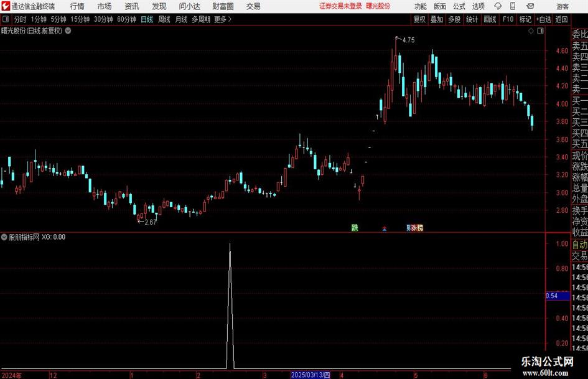Add stock via +自选 button
Image resolution: width=588 pixels, height=379 pixels.
(544, 19)
